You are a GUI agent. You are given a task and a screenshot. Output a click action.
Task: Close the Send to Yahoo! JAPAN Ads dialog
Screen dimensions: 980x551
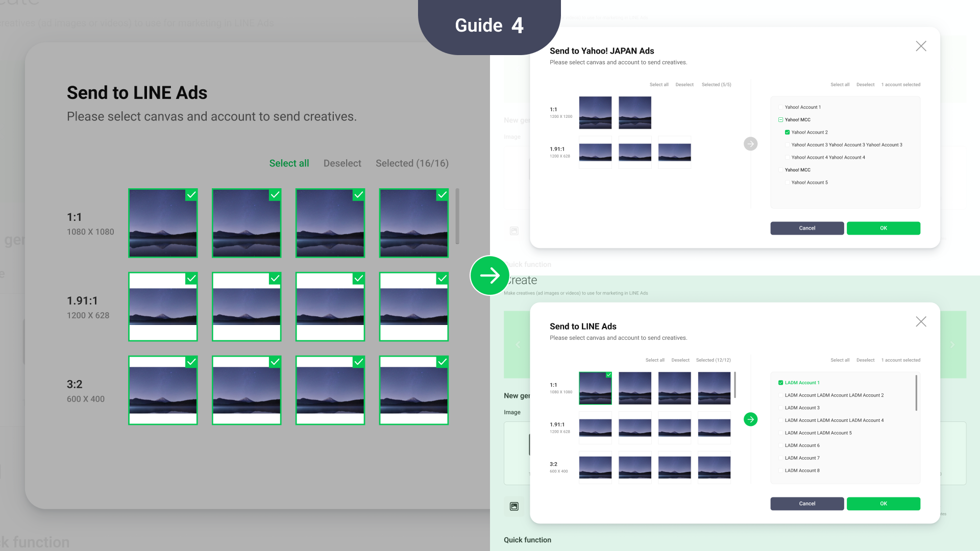point(921,46)
